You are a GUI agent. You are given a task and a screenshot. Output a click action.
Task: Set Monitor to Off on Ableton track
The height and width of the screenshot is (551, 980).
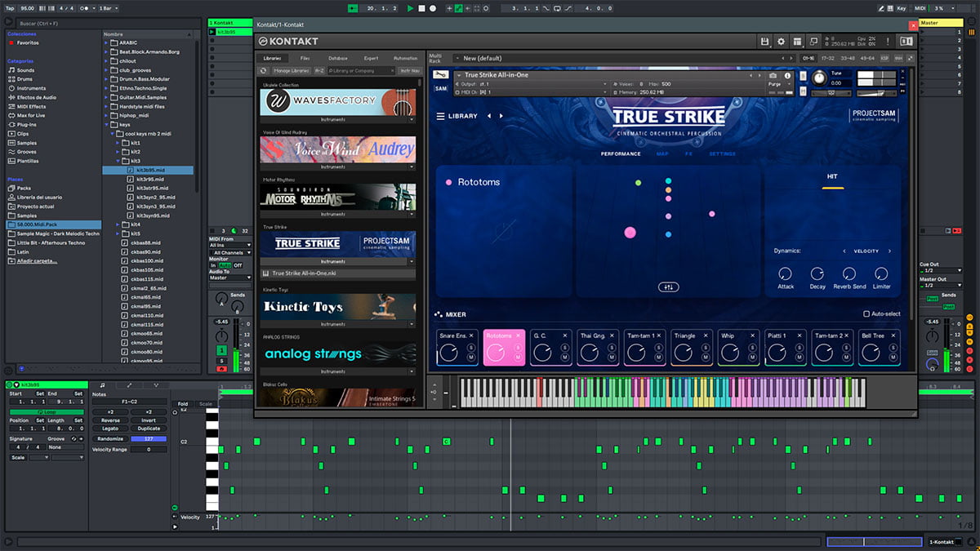pos(238,265)
